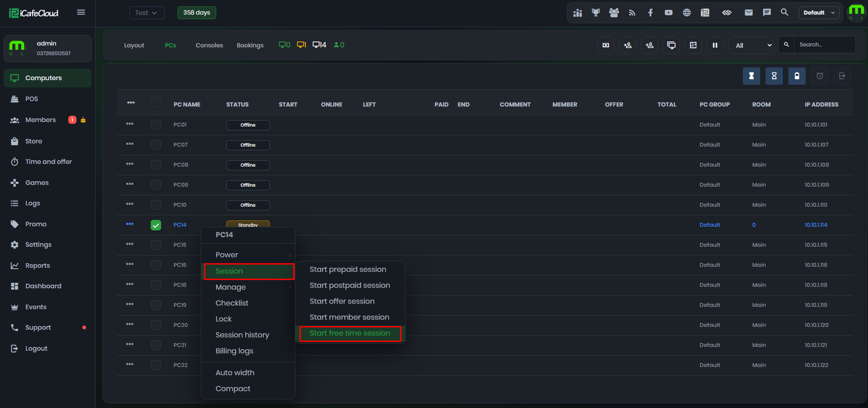Click the 358 days license button
The height and width of the screenshot is (408, 868).
coord(197,13)
